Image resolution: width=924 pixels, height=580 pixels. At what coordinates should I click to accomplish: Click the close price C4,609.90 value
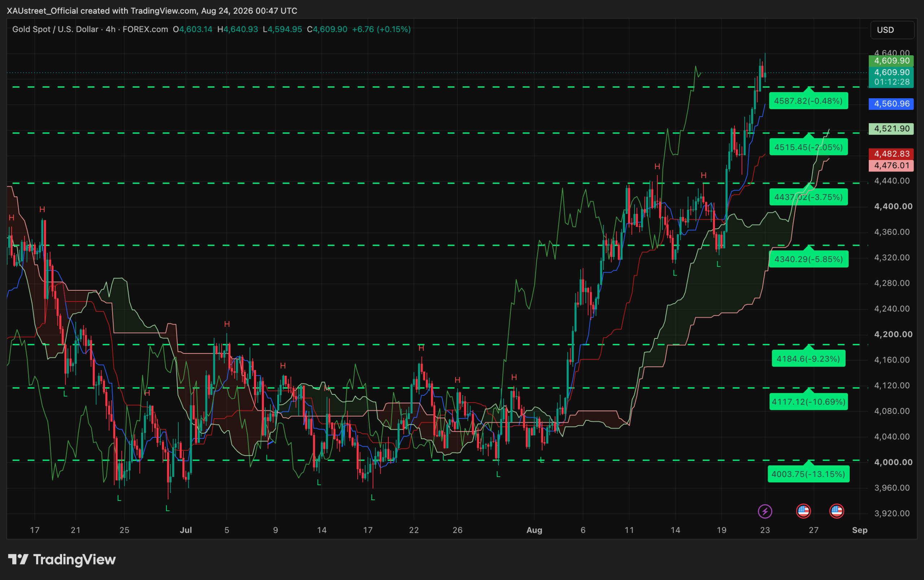(327, 30)
